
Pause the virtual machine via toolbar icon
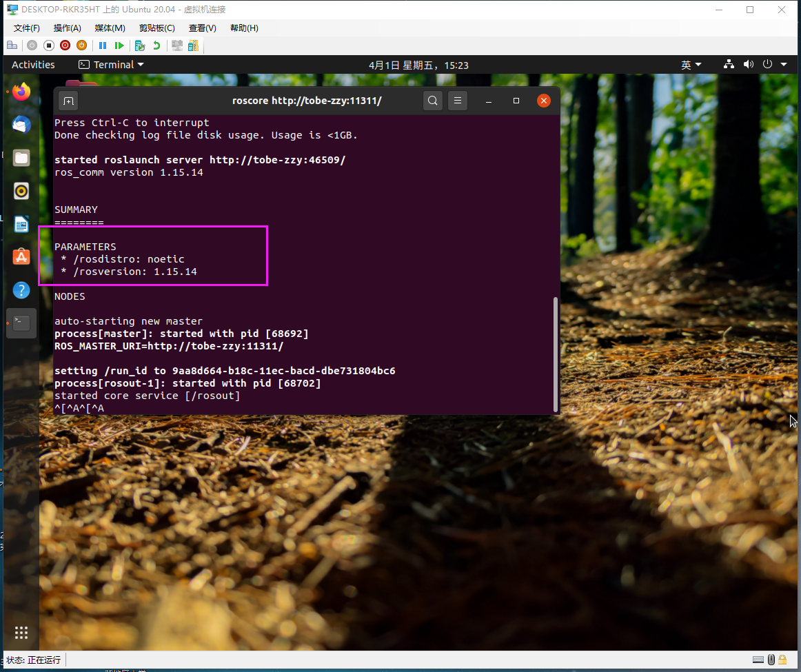102,45
